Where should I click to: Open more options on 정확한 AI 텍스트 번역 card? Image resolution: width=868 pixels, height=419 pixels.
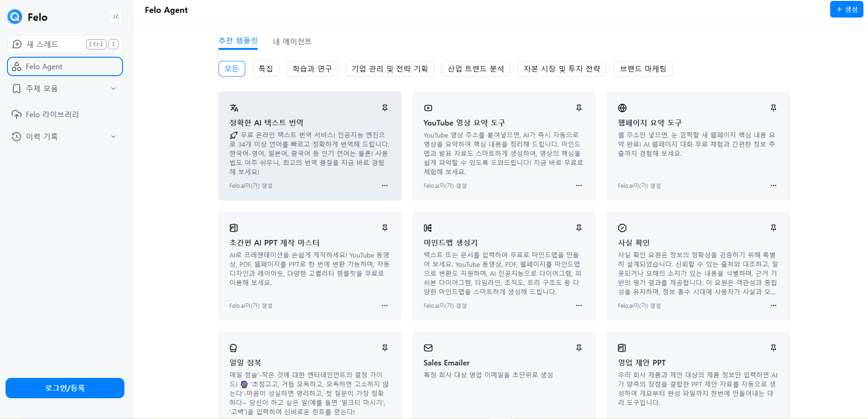click(x=385, y=186)
